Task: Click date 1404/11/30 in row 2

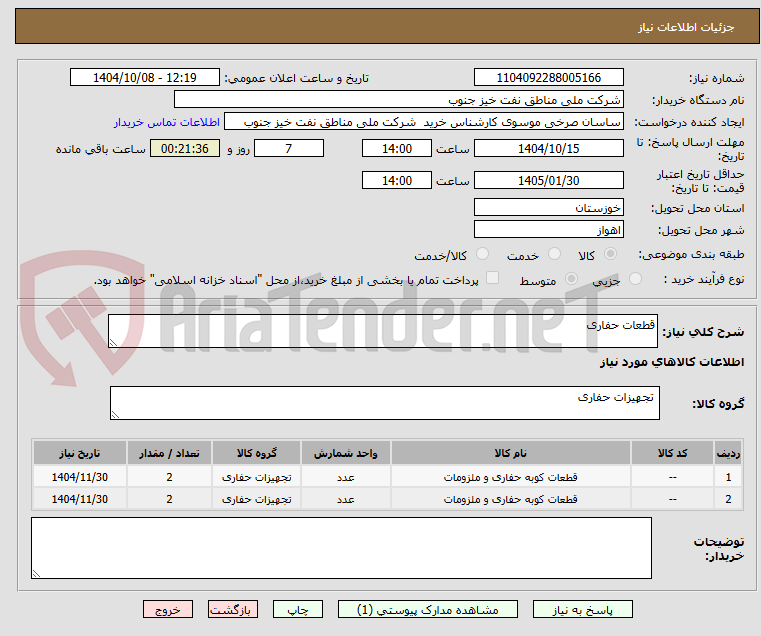Action: click(80, 499)
